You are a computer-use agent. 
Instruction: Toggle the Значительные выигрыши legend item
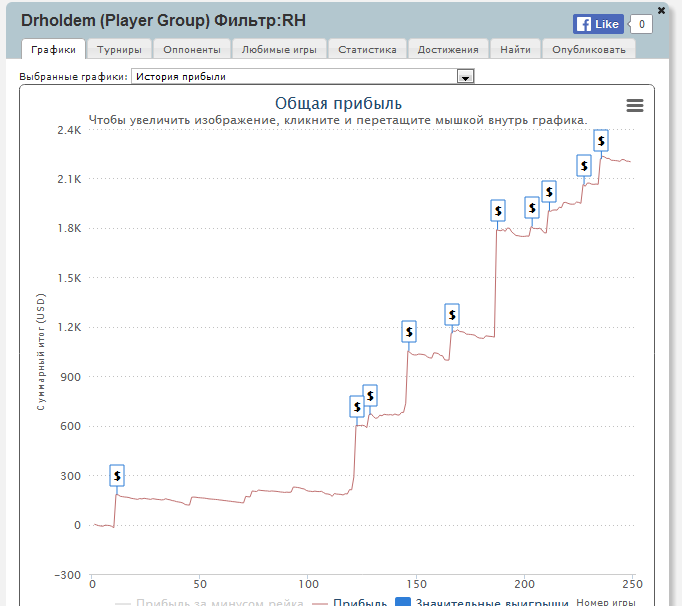[482, 602]
